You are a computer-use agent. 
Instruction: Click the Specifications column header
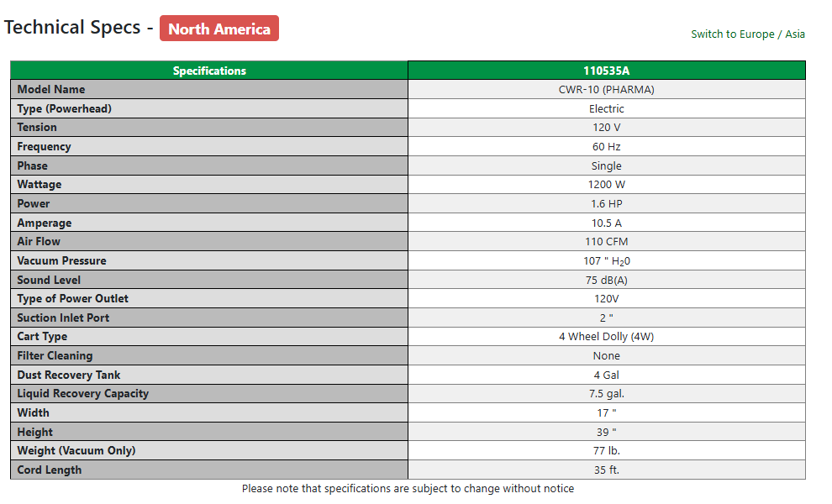(x=209, y=71)
